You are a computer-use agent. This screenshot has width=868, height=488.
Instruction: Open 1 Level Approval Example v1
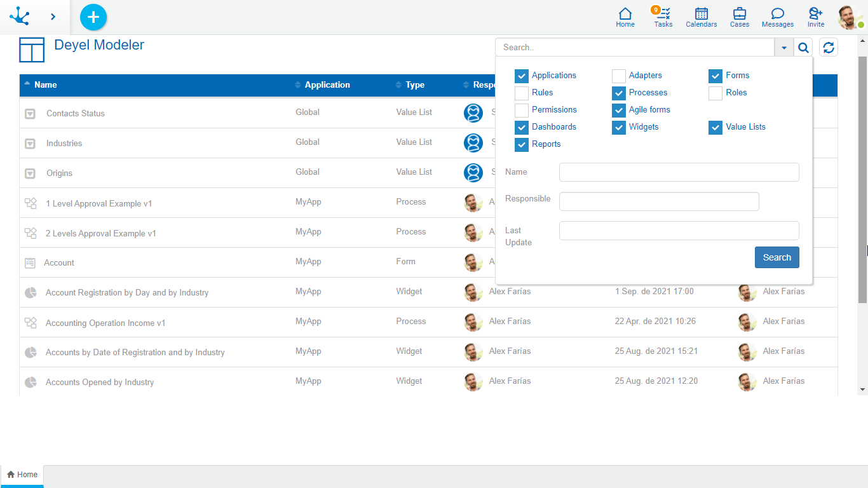pos(99,203)
